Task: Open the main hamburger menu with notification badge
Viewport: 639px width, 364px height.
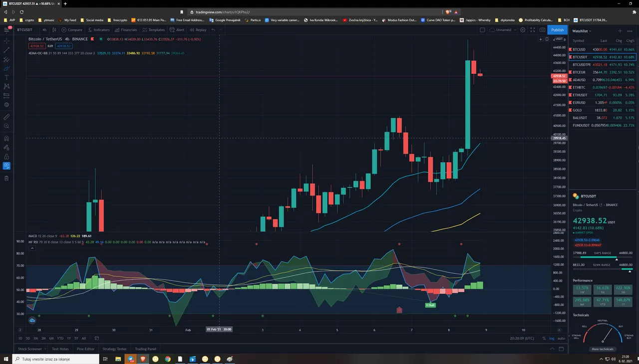Action: (6, 29)
